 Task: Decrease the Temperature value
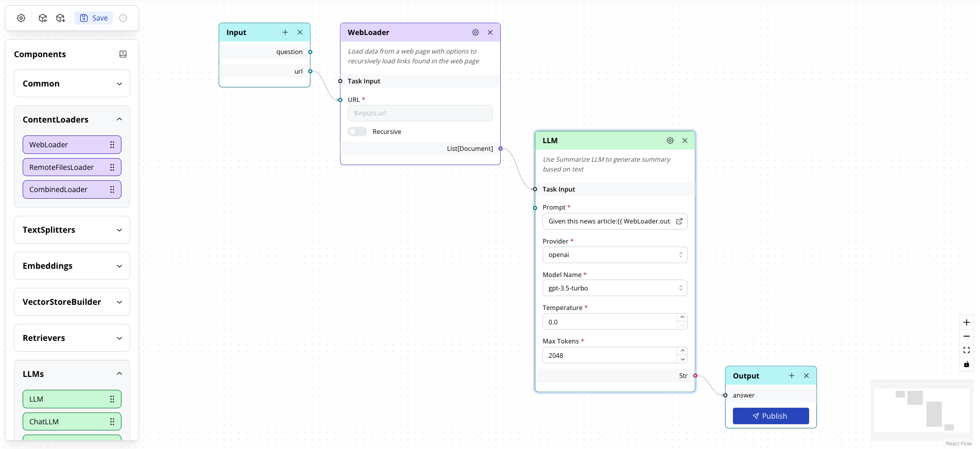(x=682, y=325)
